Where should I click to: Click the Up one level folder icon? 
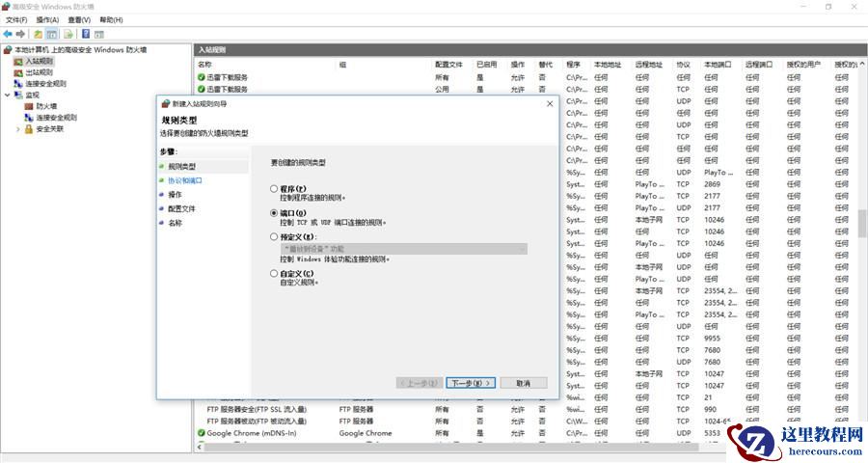click(x=39, y=34)
